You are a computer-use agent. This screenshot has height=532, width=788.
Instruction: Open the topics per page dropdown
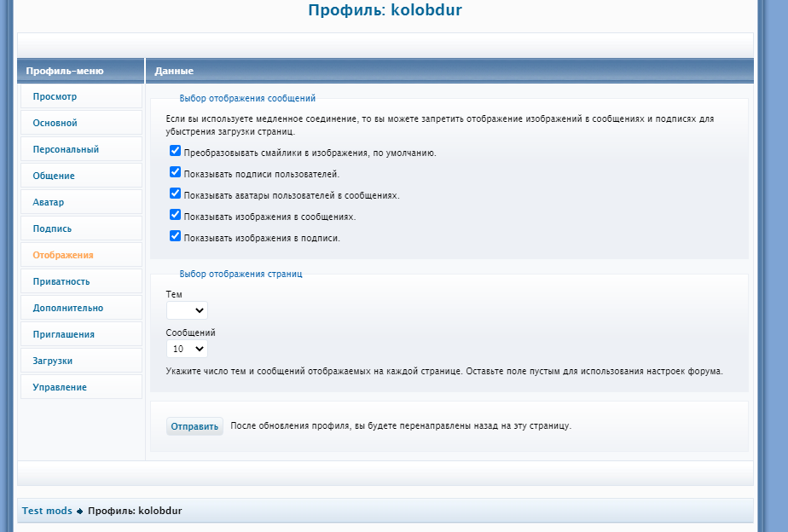click(187, 310)
